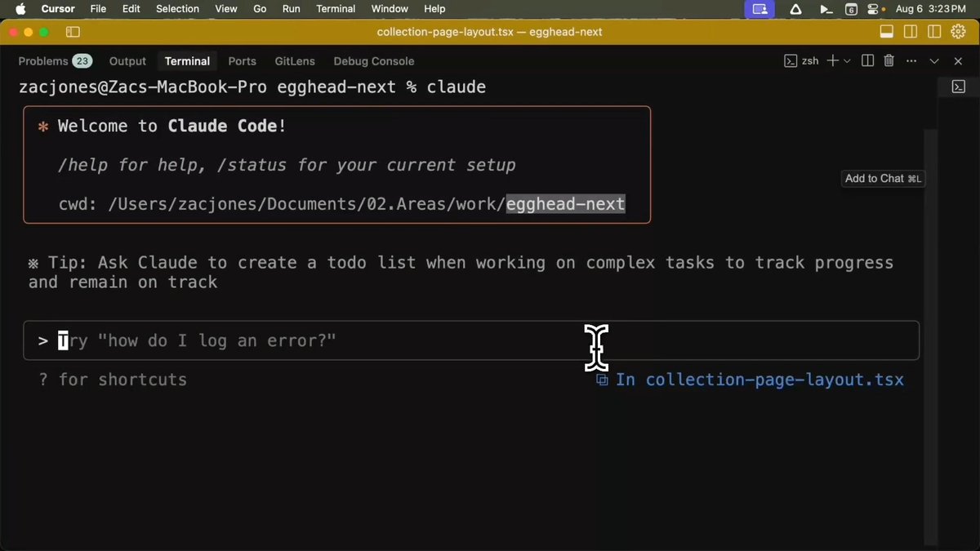
Task: Click the split editor layout icon in title bar
Action: click(x=910, y=32)
